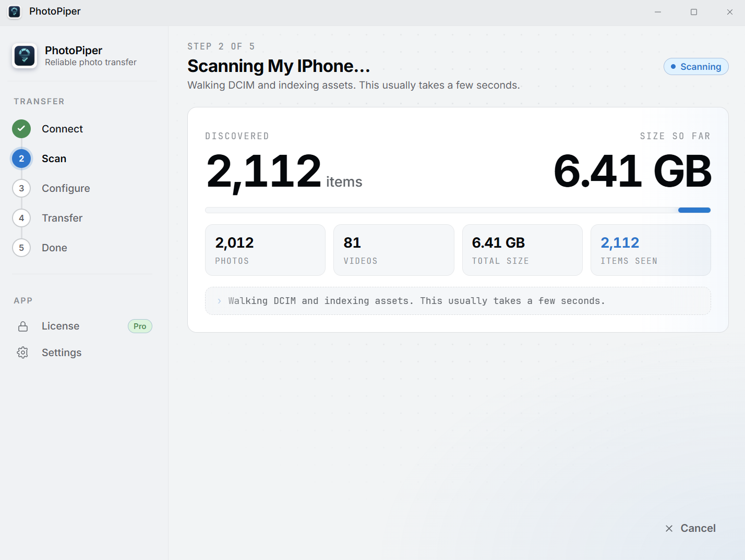Click the License lock icon
This screenshot has height=560, width=745.
click(23, 326)
